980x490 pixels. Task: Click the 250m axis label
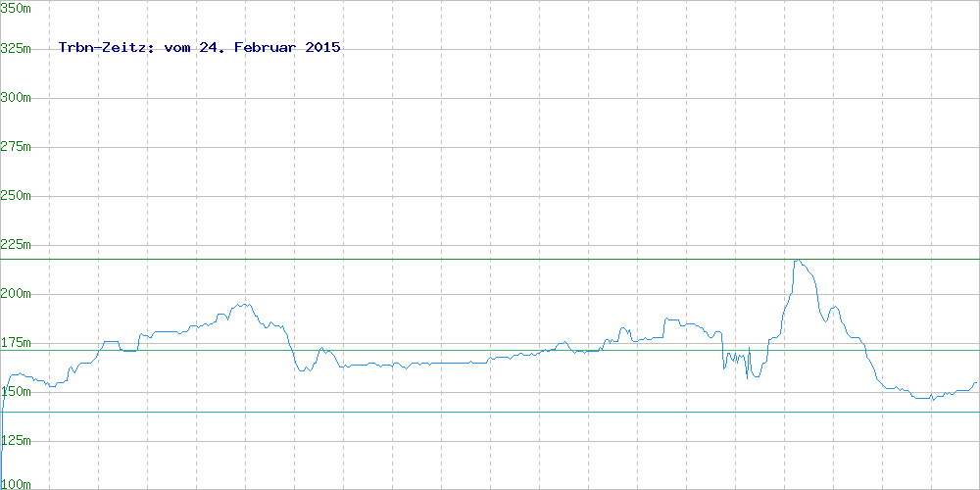[17, 196]
